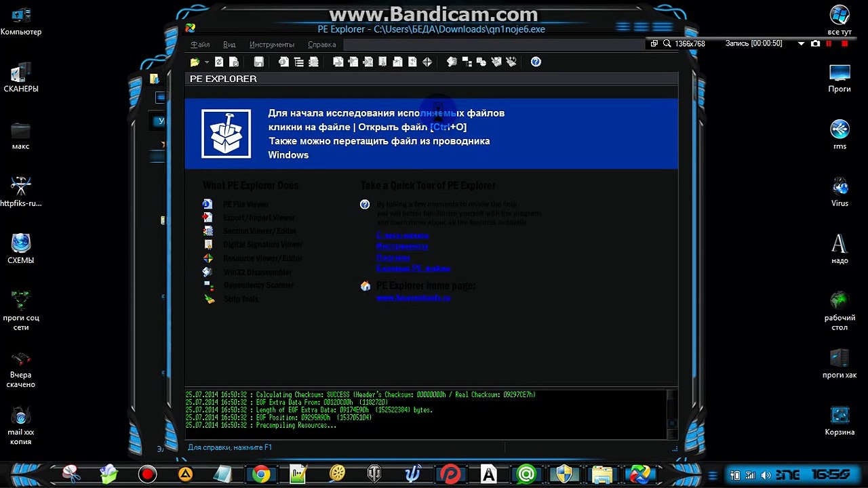Open the Файл menu
The width and height of the screenshot is (868, 488).
(200, 45)
